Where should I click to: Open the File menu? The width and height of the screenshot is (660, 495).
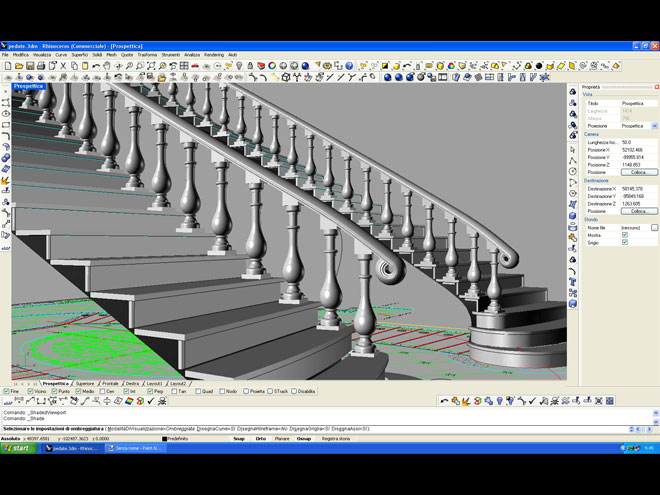pos(5,55)
